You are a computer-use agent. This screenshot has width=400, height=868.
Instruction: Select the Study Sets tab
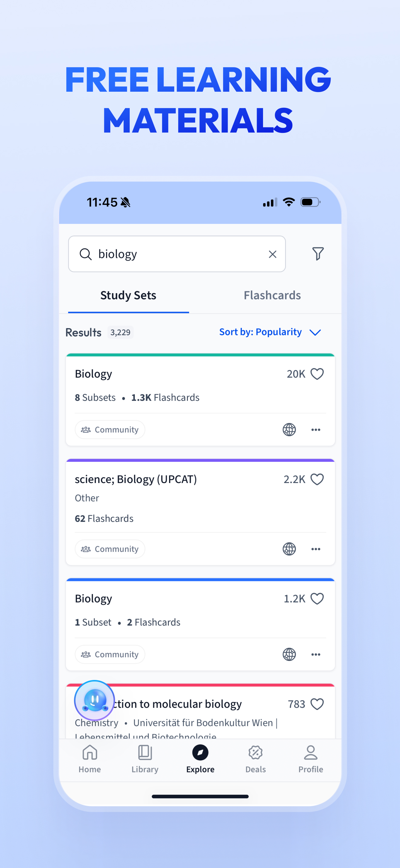[128, 295]
